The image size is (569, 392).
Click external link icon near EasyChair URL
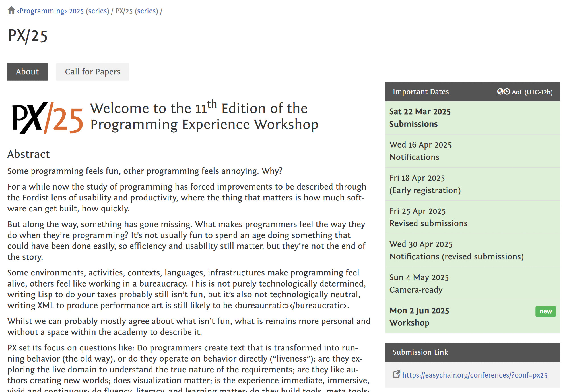pyautogui.click(x=396, y=374)
